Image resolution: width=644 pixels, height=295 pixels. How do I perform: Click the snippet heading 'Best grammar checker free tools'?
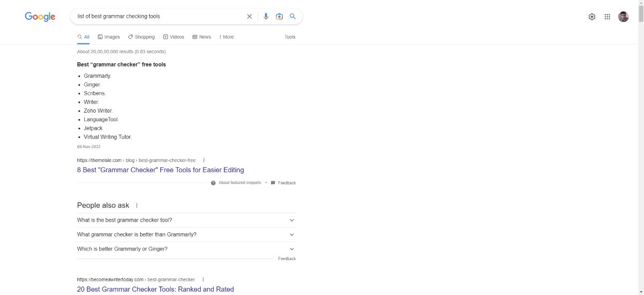coord(122,64)
